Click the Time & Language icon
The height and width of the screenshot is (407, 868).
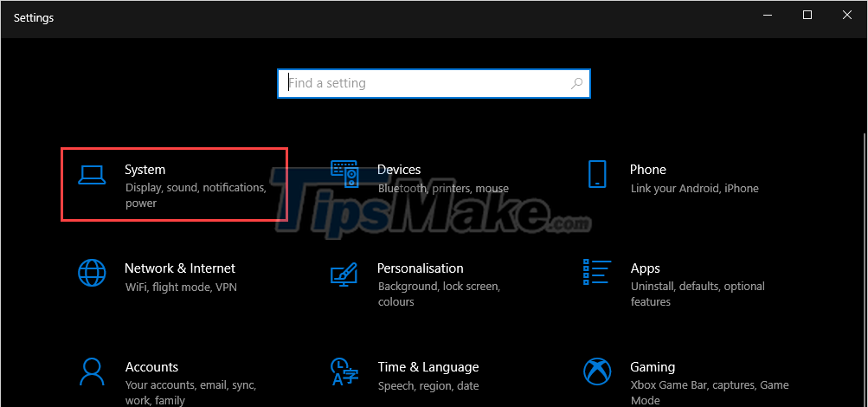click(344, 371)
